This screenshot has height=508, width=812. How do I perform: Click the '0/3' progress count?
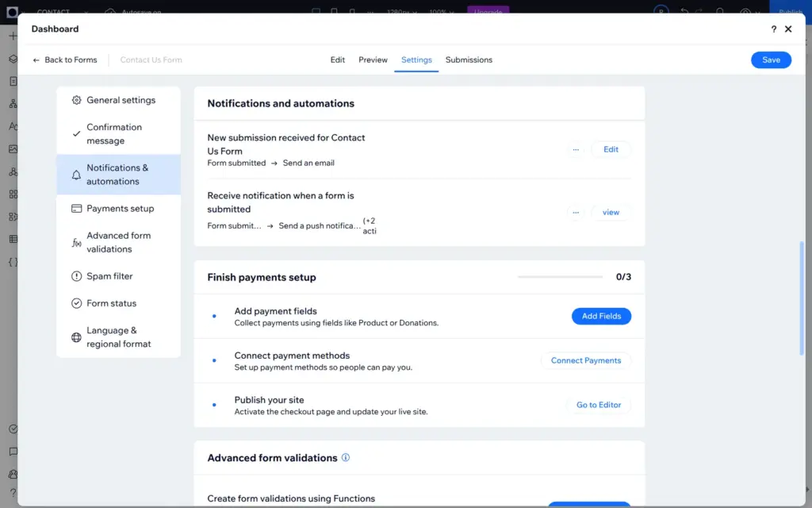pyautogui.click(x=623, y=277)
